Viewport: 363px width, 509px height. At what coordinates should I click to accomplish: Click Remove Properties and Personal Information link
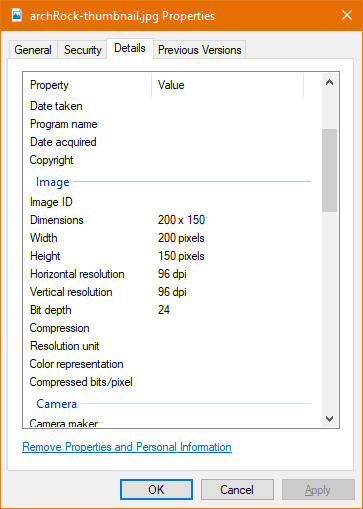pyautogui.click(x=127, y=447)
